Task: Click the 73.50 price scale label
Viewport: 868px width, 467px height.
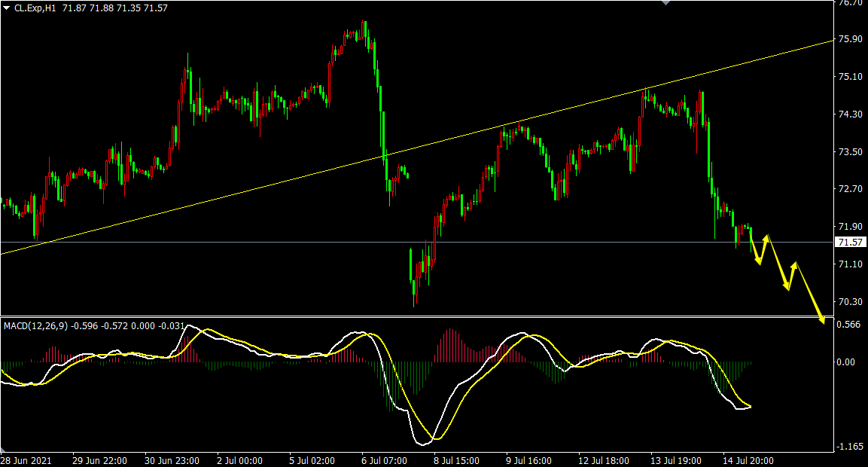Action: point(850,151)
